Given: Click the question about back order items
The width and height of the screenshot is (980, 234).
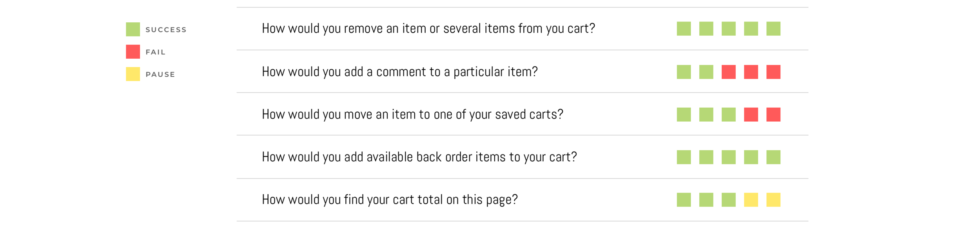Looking at the screenshot, I should tap(419, 157).
